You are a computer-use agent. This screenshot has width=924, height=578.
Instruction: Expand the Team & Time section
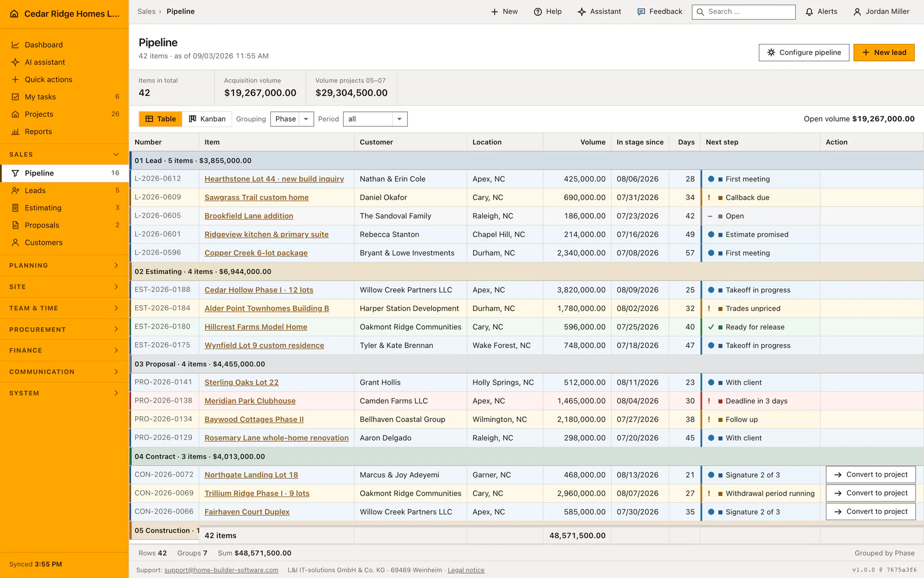64,309
